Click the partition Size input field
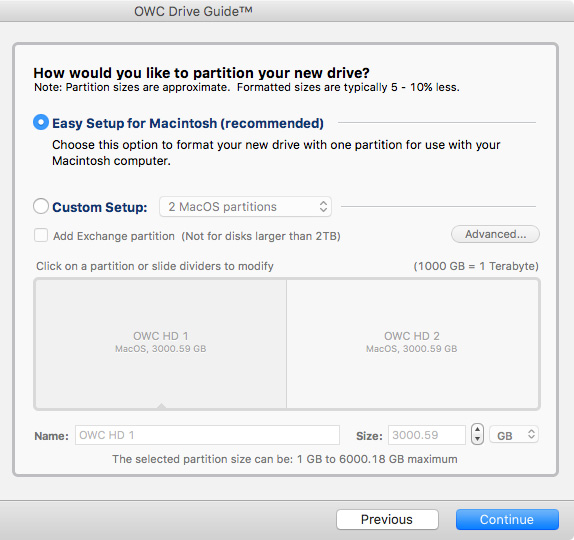Screen dimensions: 574x540 point(426,435)
